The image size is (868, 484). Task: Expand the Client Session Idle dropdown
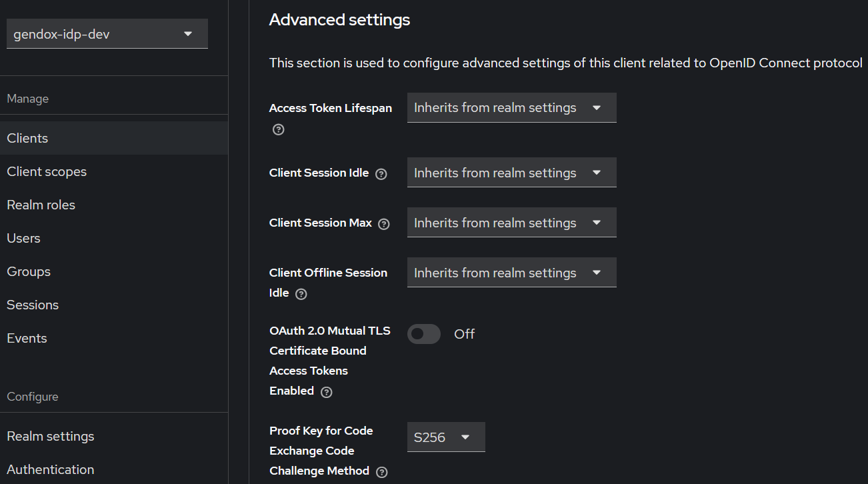[511, 172]
